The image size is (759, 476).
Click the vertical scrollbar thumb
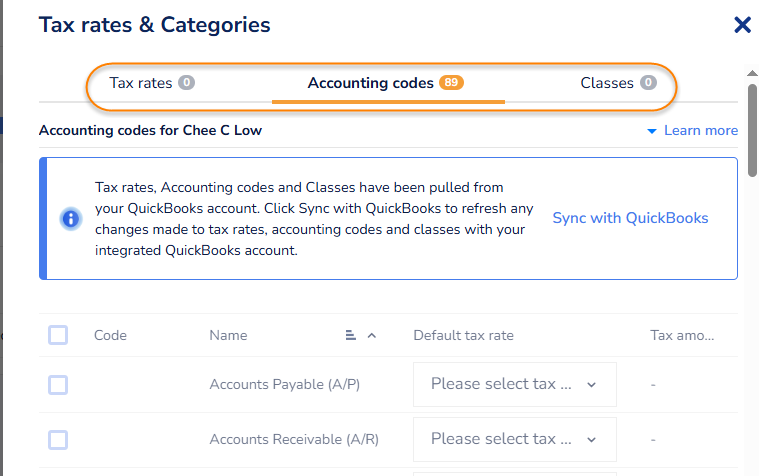tap(751, 130)
